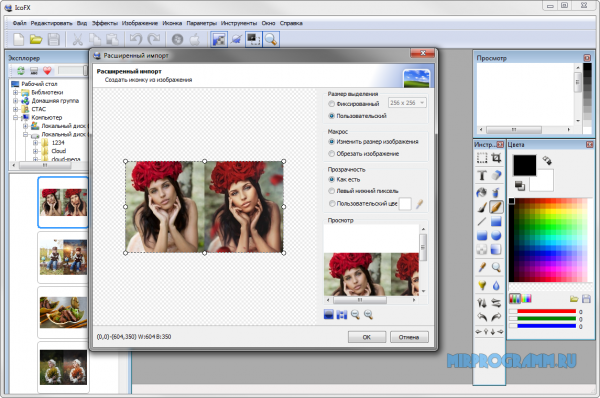Image resolution: width=600 pixels, height=398 pixels.
Task: Open file using the yellow folder icon
Action: point(36,39)
